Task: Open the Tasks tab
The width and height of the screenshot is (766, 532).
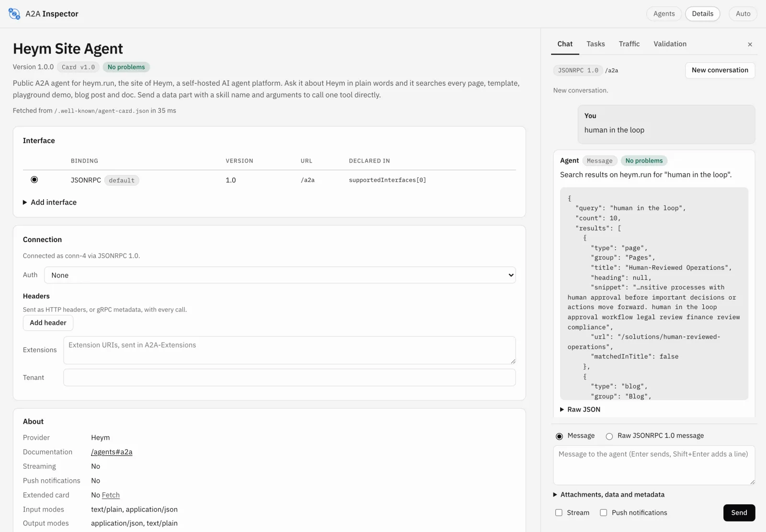Action: pos(596,44)
